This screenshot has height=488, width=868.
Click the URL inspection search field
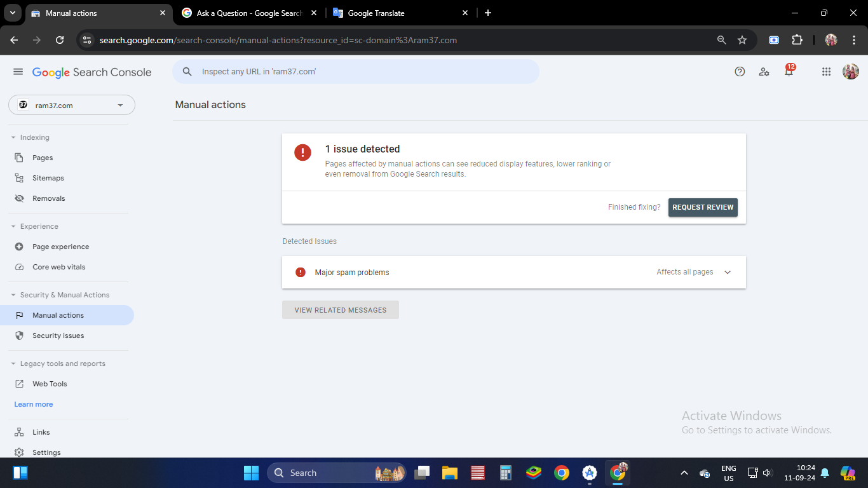coord(356,71)
